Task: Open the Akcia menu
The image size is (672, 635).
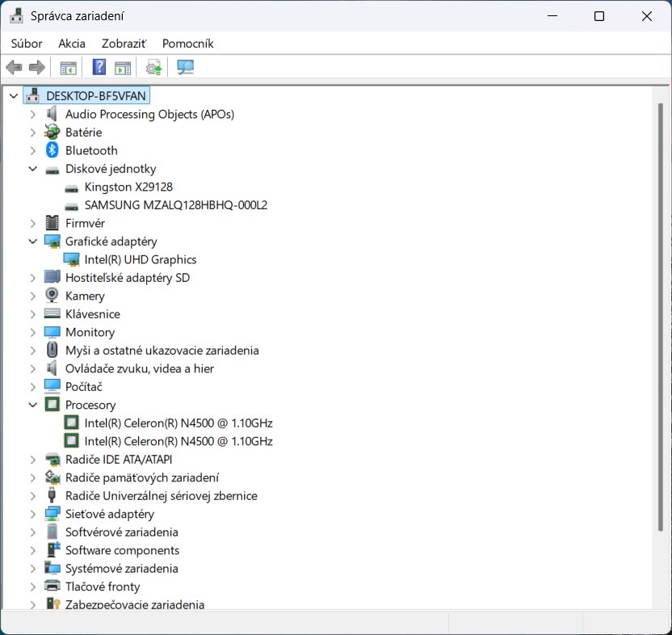Action: 72,44
